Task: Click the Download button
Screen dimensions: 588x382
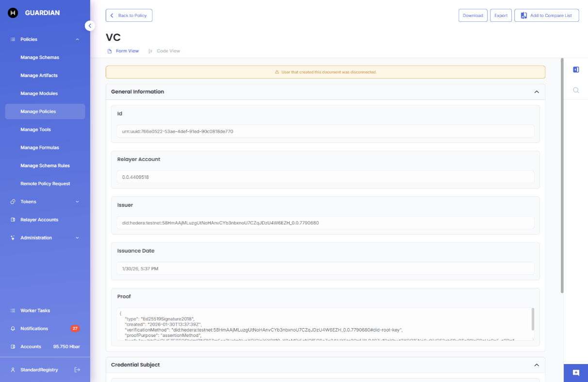Action: tap(473, 16)
